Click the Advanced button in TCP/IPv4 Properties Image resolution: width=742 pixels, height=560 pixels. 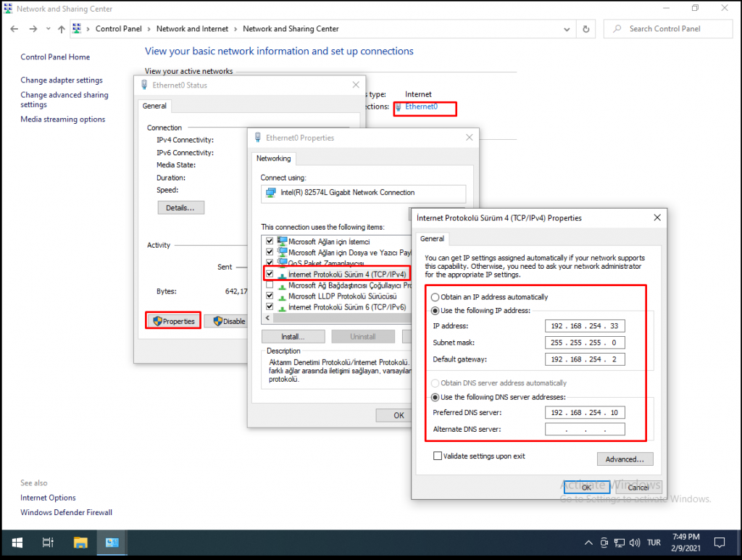(625, 459)
